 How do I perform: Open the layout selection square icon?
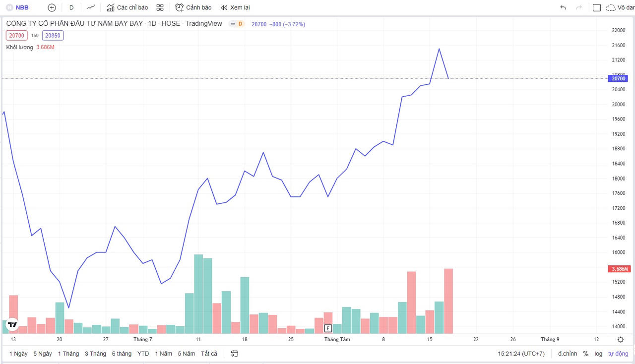pos(597,7)
